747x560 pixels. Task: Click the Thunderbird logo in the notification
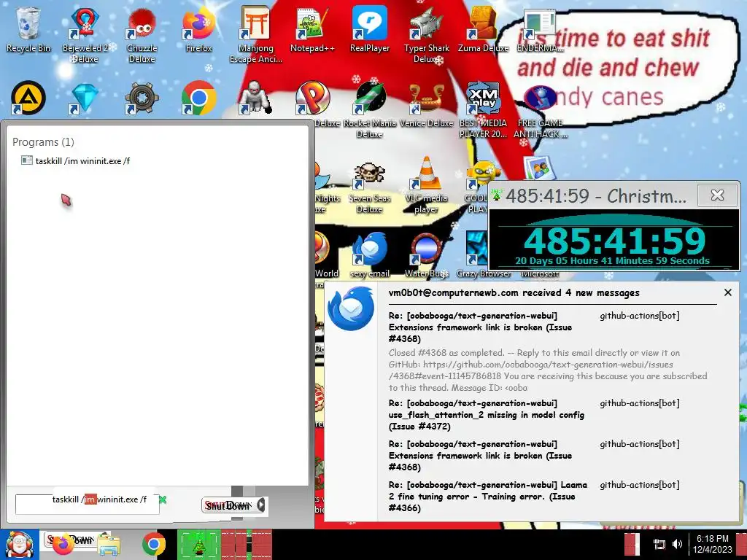(351, 308)
